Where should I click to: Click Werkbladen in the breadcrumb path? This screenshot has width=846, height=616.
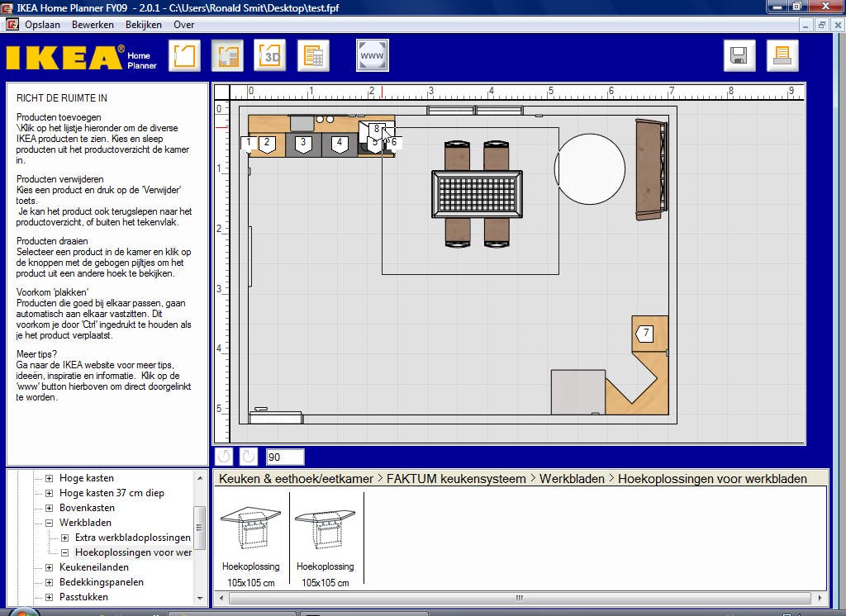tap(572, 479)
